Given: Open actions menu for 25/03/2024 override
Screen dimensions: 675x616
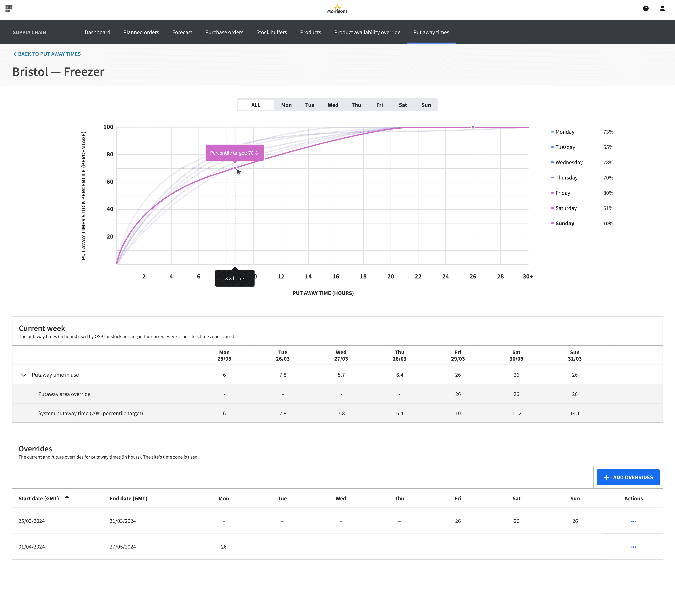Looking at the screenshot, I should (x=633, y=521).
